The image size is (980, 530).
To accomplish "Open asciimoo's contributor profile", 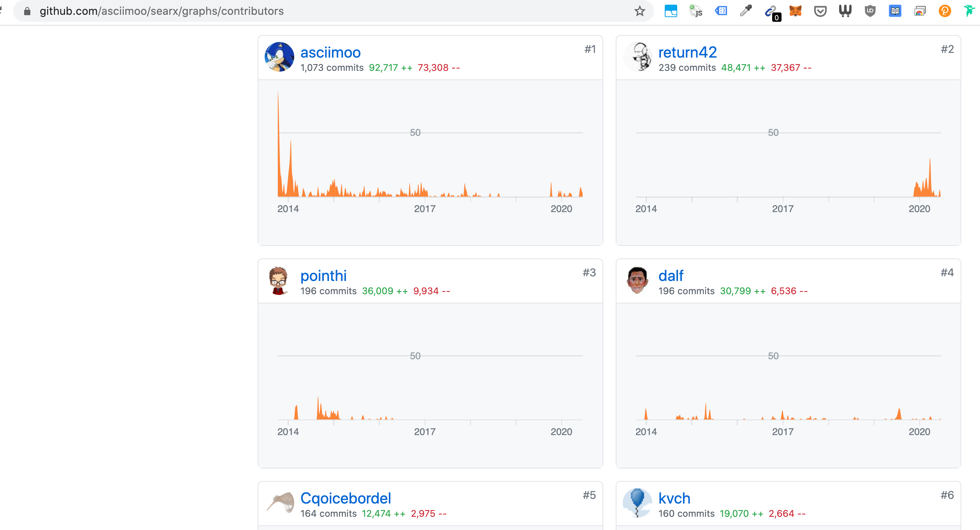I will click(x=330, y=52).
